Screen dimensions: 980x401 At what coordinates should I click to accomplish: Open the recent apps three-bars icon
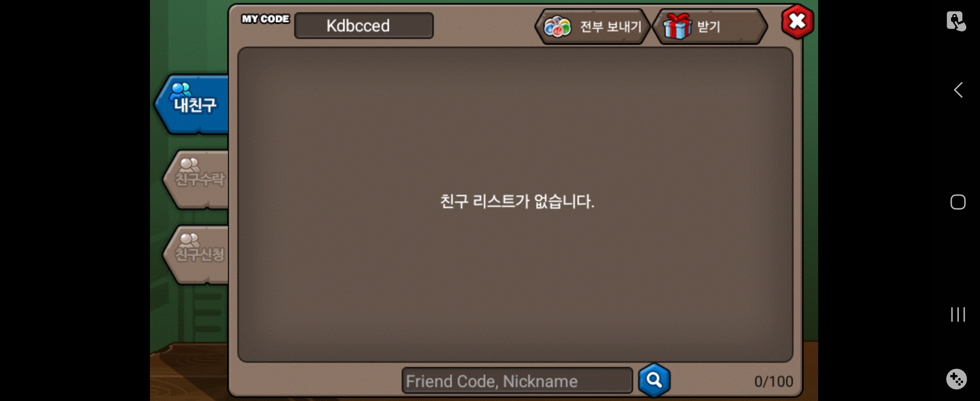(x=958, y=314)
